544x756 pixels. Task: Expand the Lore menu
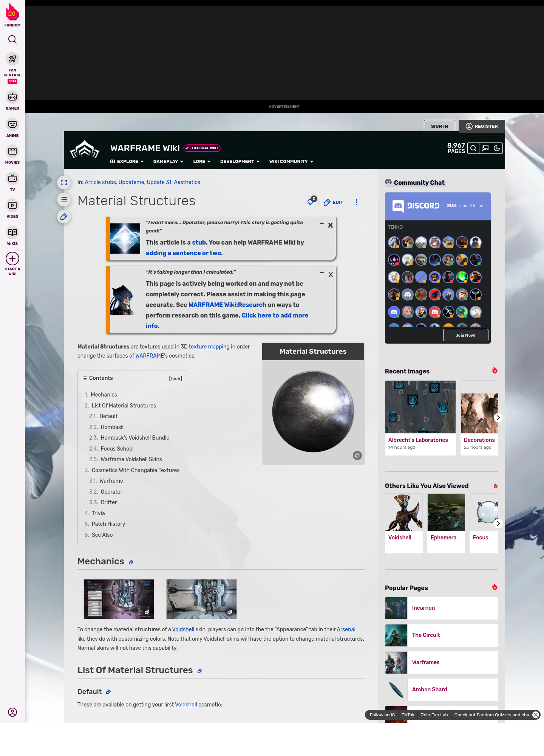coord(202,161)
